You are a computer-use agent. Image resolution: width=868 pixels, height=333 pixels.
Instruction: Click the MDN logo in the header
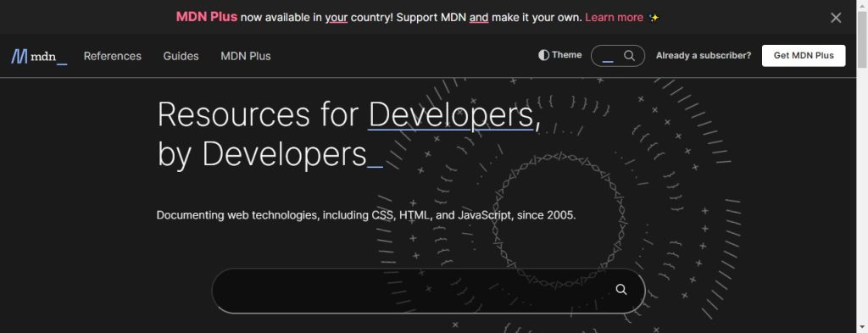(39, 56)
